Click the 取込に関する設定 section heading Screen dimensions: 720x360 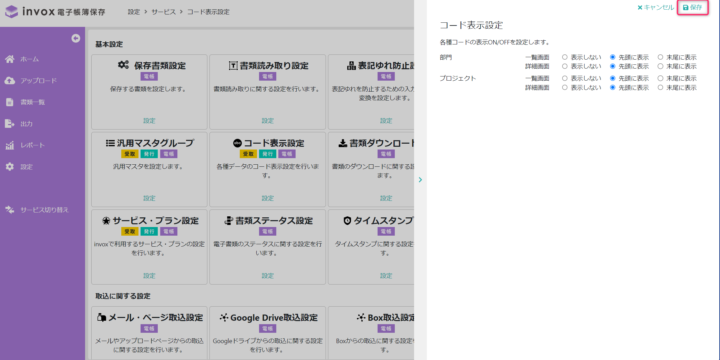123,296
